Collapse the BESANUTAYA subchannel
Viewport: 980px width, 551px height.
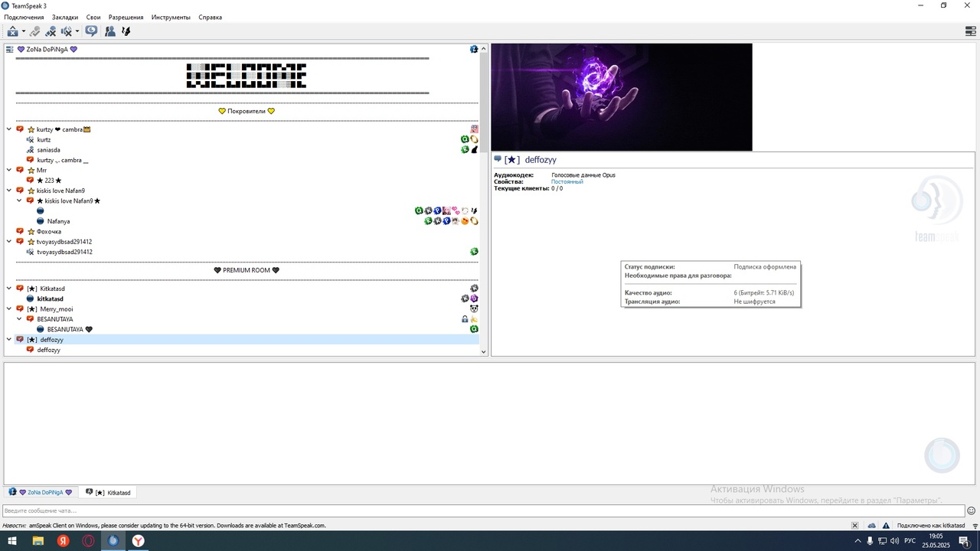[19, 319]
